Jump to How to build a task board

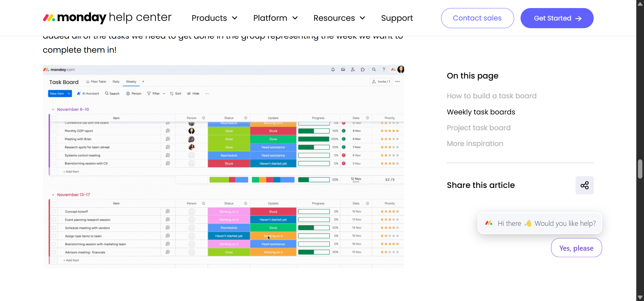pyautogui.click(x=491, y=96)
